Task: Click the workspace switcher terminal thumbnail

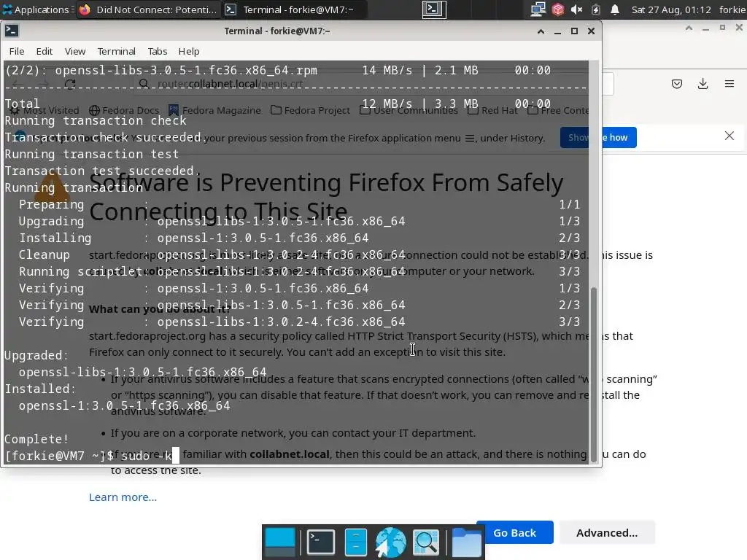Action: pos(434,9)
